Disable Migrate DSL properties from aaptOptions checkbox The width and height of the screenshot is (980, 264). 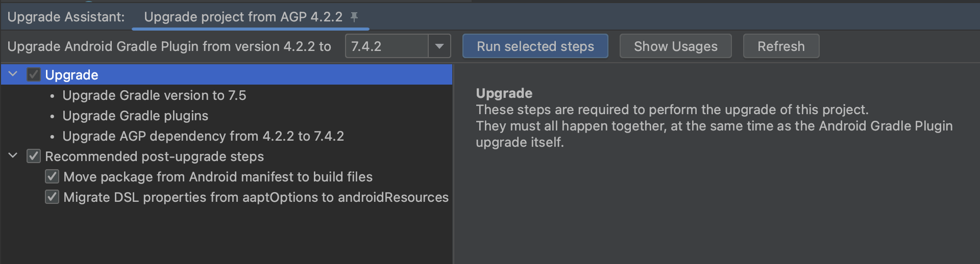click(x=52, y=197)
